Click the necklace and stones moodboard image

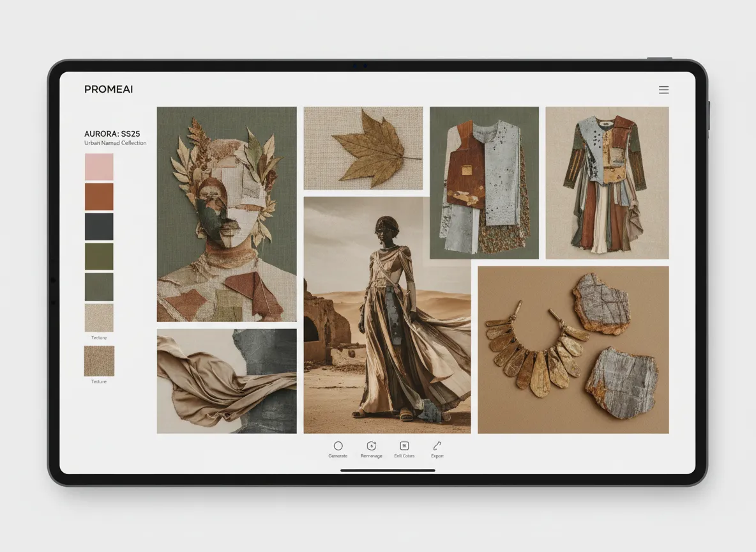point(572,349)
